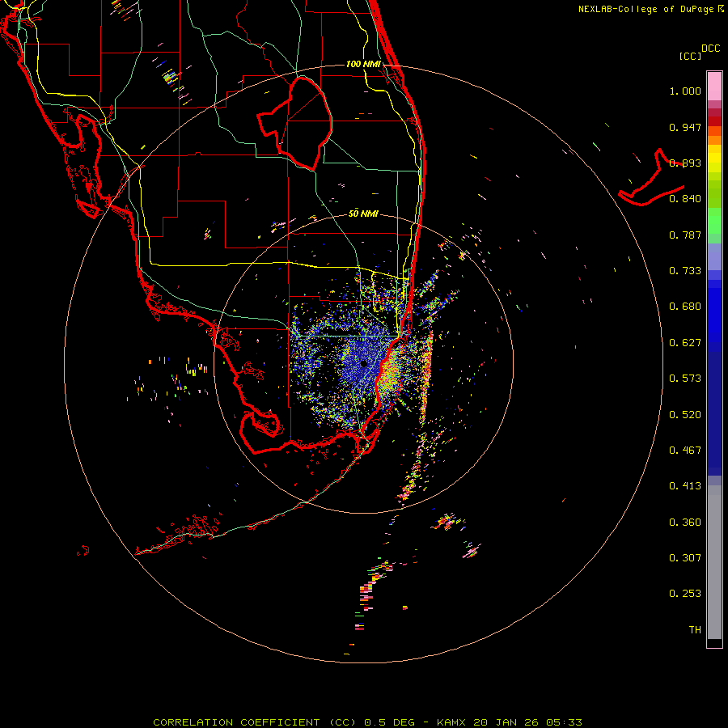728x728 pixels.
Task: Select the 0.573 legend value
Action: (685, 379)
